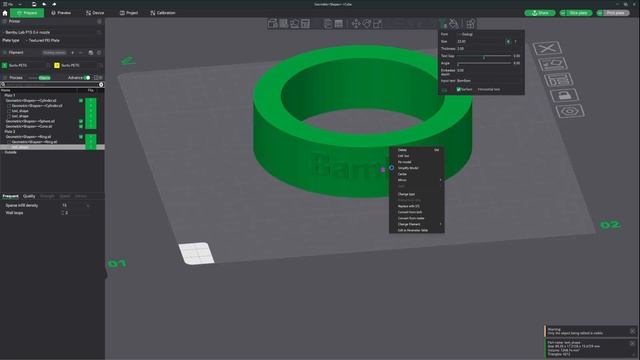Click the Redo arrow icon
The image size is (640, 360).
click(54, 4)
